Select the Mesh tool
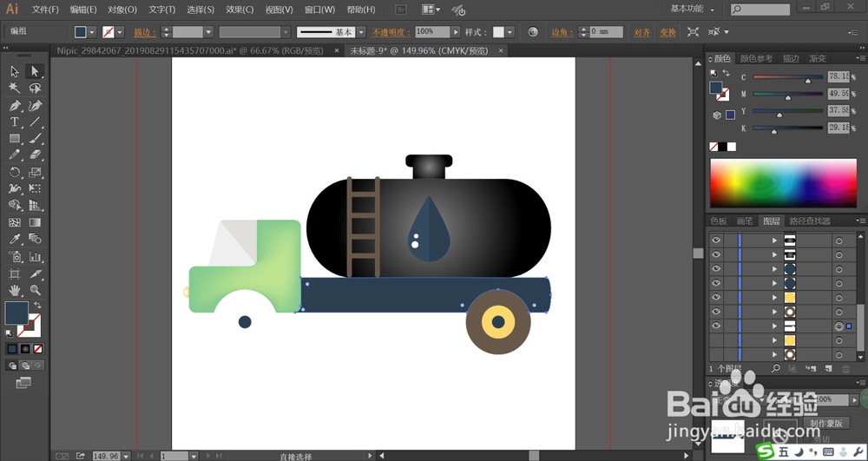 click(15, 222)
